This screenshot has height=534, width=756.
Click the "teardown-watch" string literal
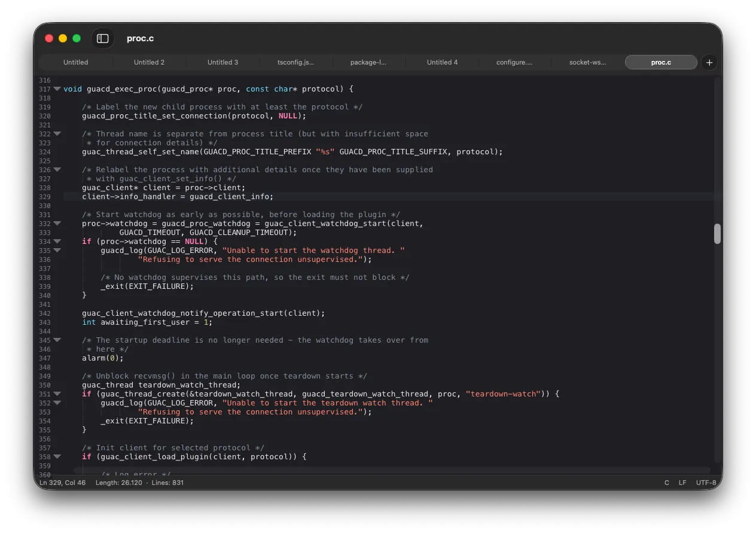point(503,394)
